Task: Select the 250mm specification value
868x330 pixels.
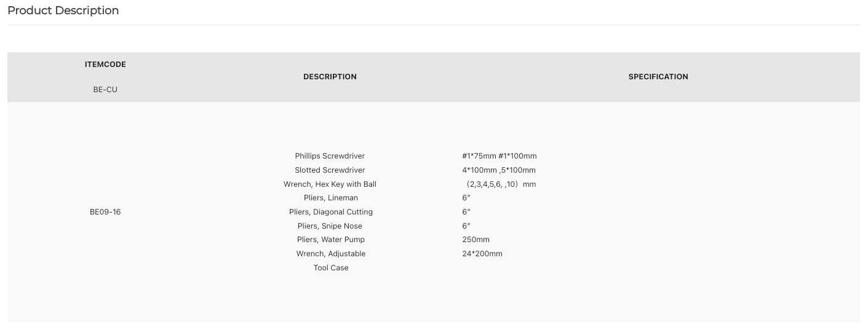Action: [x=476, y=240]
